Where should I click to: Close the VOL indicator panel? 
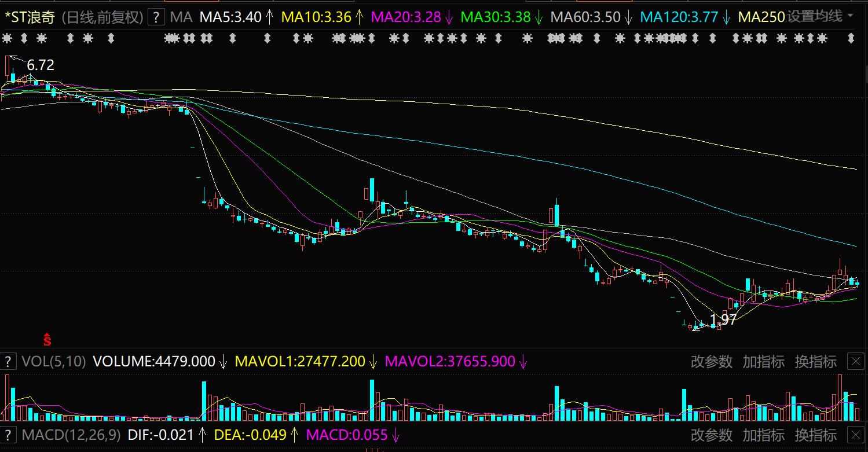(x=856, y=362)
